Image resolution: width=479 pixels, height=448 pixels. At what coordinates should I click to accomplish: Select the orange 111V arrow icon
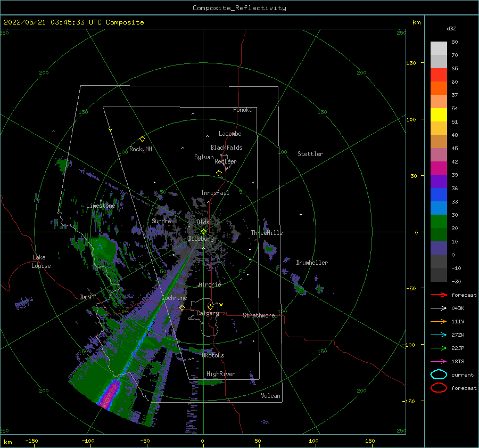[439, 321]
